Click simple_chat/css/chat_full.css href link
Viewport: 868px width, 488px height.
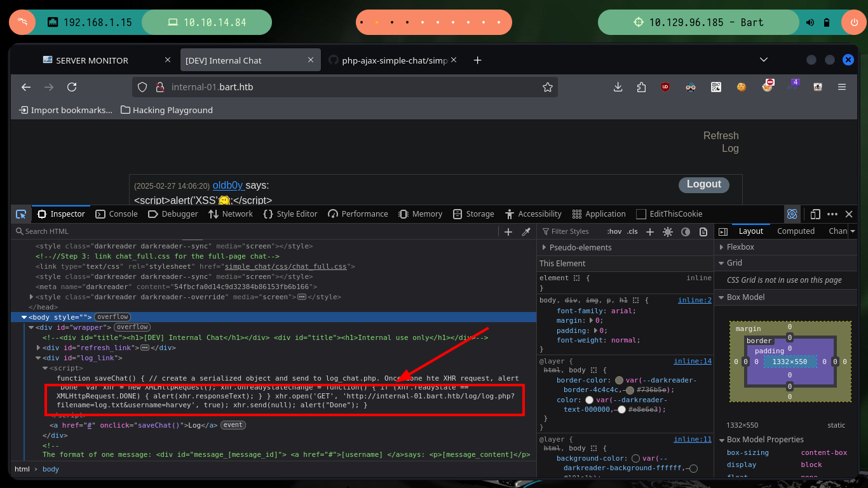[x=286, y=266]
